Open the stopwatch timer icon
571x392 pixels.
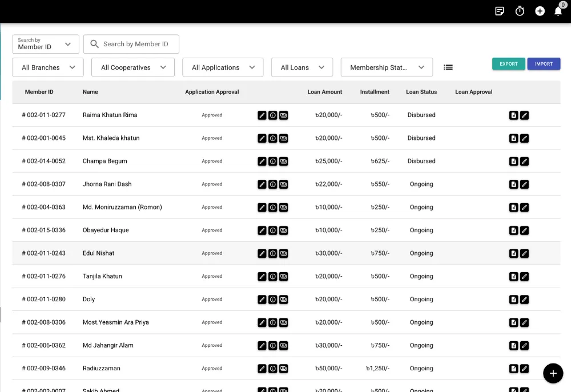pyautogui.click(x=520, y=11)
